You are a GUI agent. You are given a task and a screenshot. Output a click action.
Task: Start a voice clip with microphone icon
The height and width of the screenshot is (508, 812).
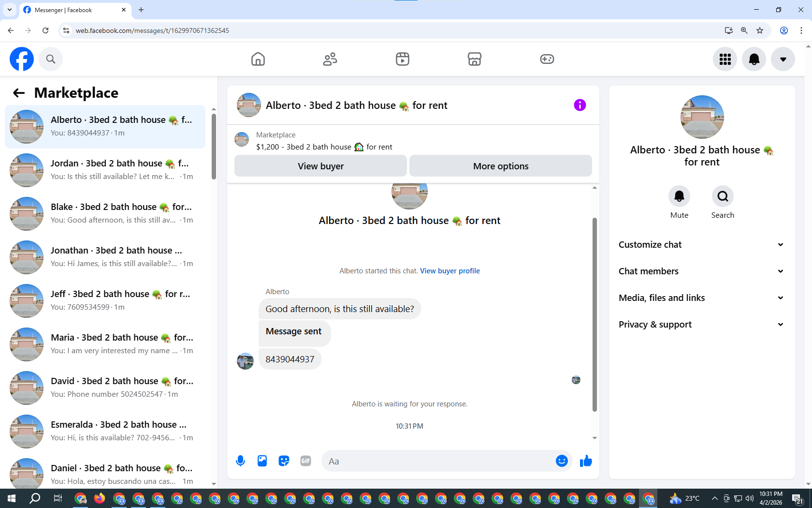pos(240,461)
